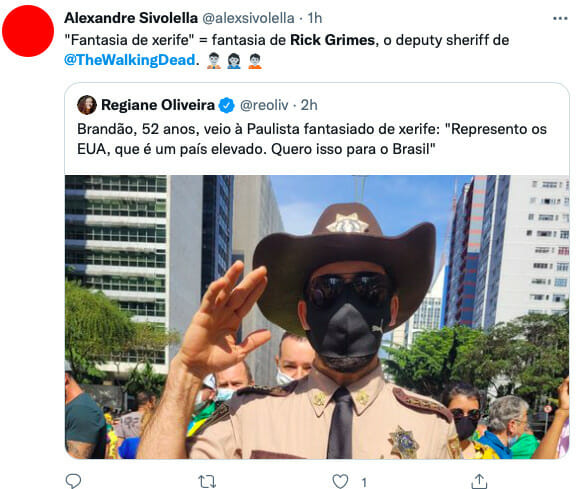Open the share upload icon
The height and width of the screenshot is (489, 585).
click(479, 481)
